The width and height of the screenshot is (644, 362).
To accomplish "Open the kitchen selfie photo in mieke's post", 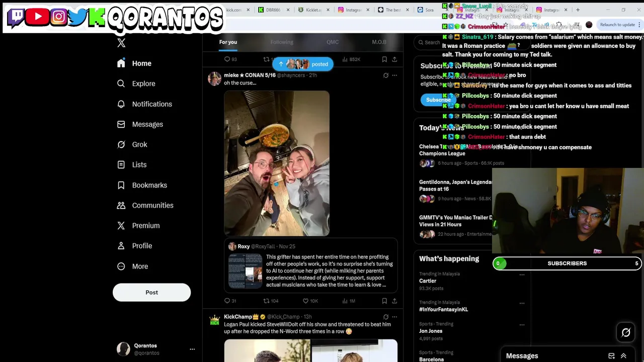I will 277,163.
